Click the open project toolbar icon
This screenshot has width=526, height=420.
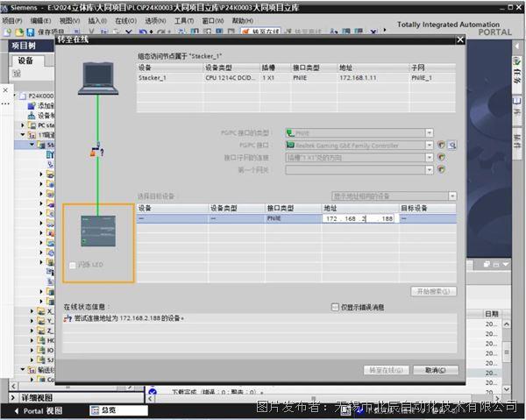point(19,32)
